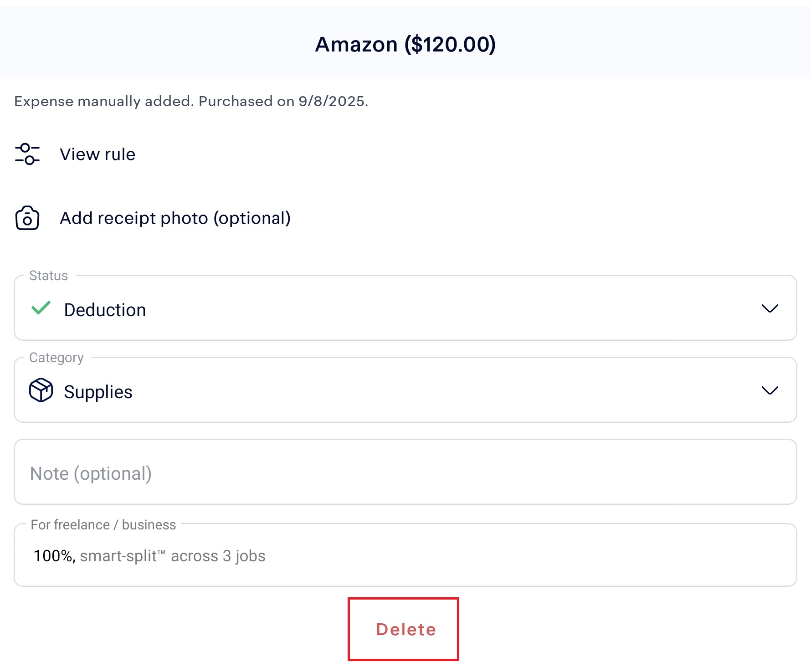Click the Category field label

click(x=56, y=358)
